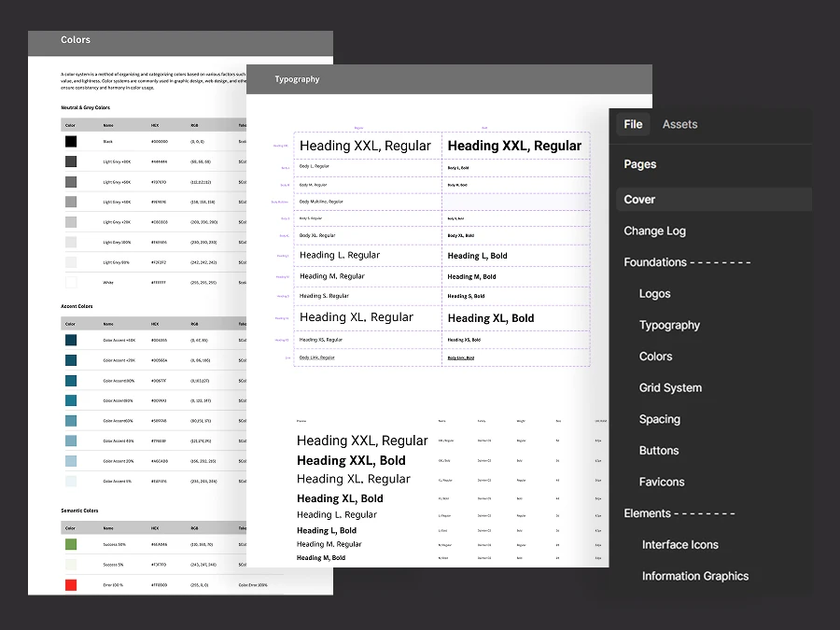Viewport: 840px width, 630px height.
Task: Select the "Heading XXL, Bold" sample text
Action: point(351,461)
